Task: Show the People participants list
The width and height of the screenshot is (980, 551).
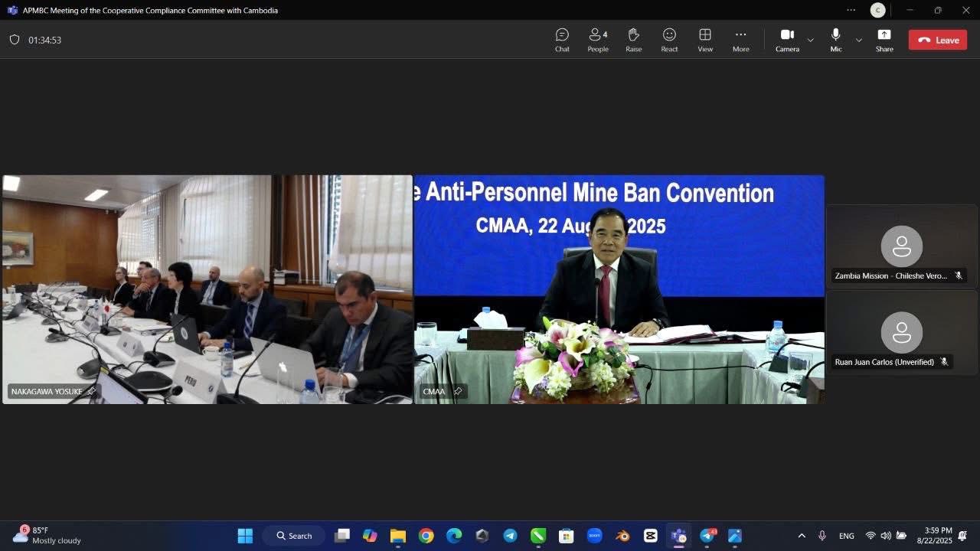Action: click(598, 40)
